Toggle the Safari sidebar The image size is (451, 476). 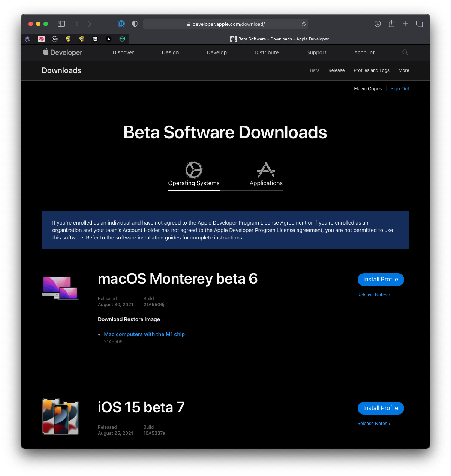pyautogui.click(x=61, y=24)
